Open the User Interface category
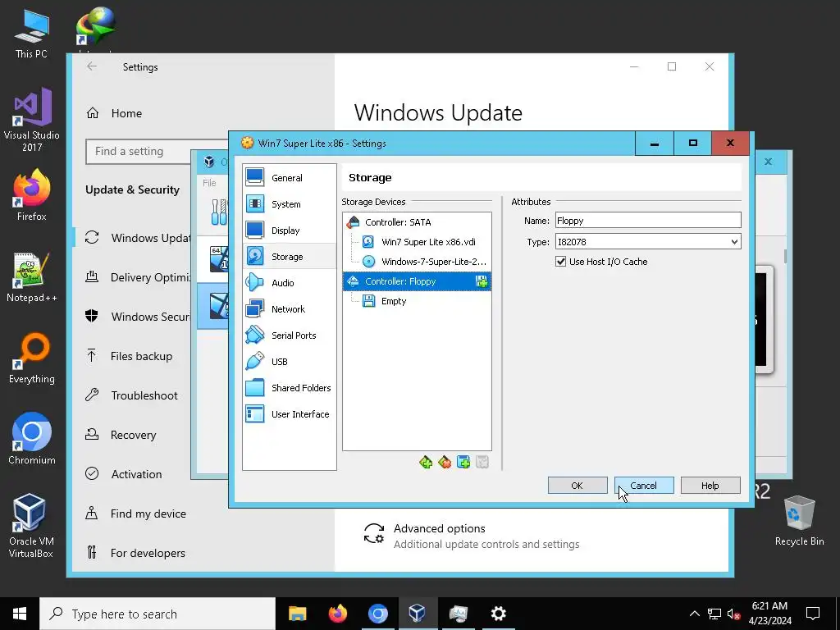This screenshot has width=840, height=630. click(290, 414)
